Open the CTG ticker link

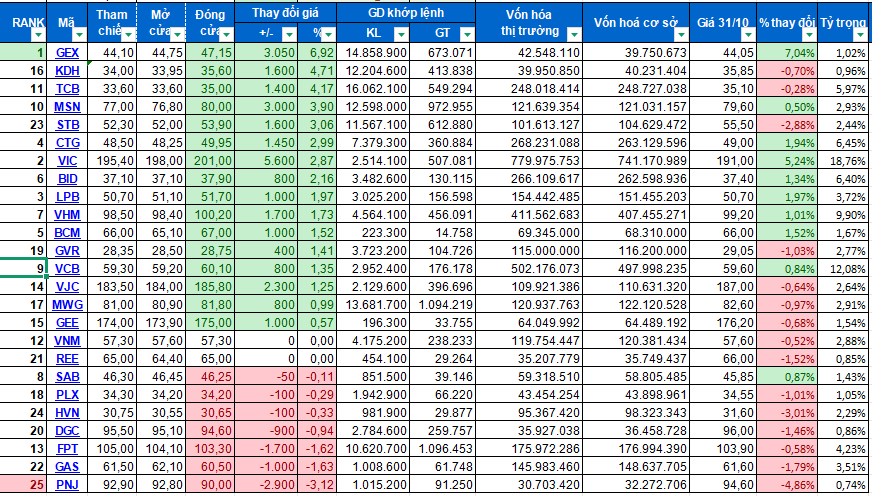point(68,143)
